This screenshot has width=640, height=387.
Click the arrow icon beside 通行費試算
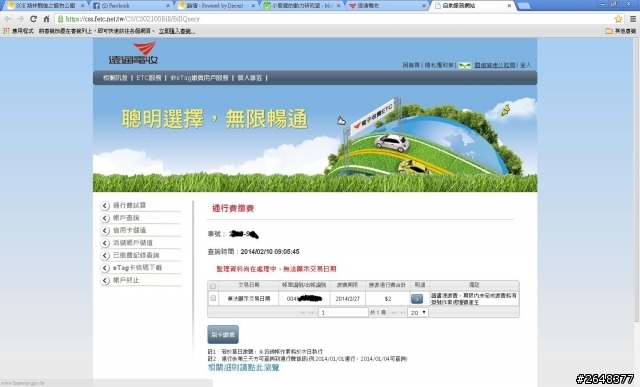pos(105,205)
